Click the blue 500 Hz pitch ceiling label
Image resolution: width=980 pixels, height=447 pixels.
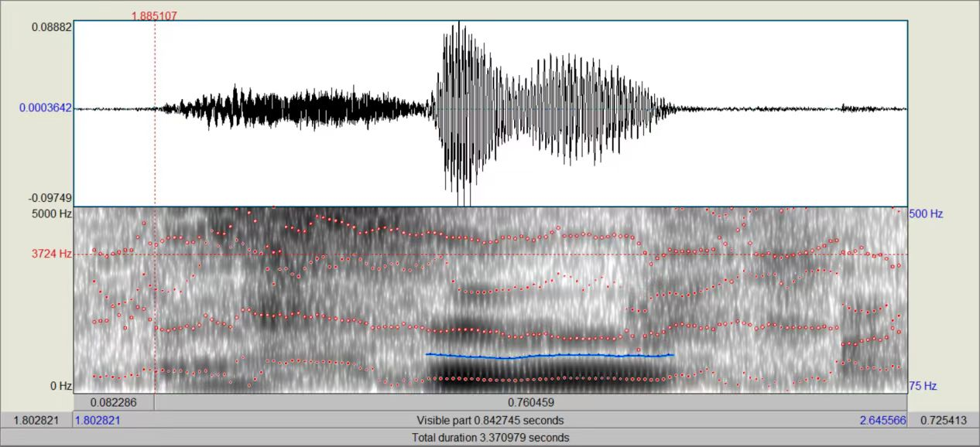[926, 213]
